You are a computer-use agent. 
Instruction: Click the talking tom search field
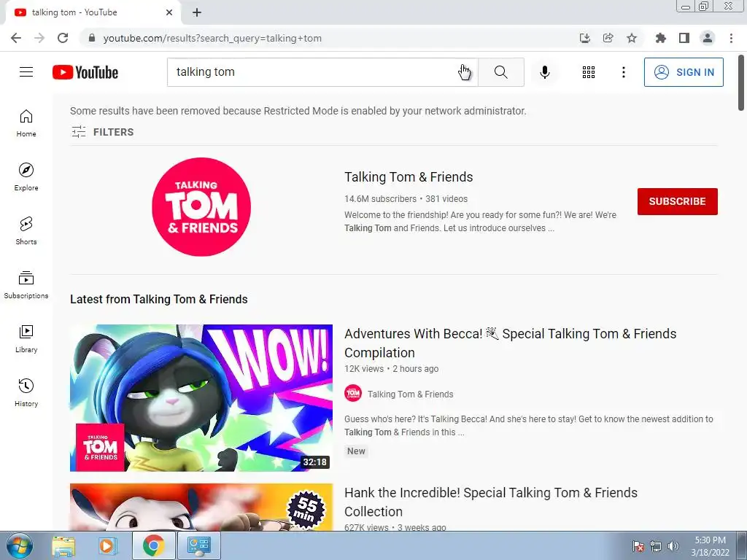click(322, 72)
